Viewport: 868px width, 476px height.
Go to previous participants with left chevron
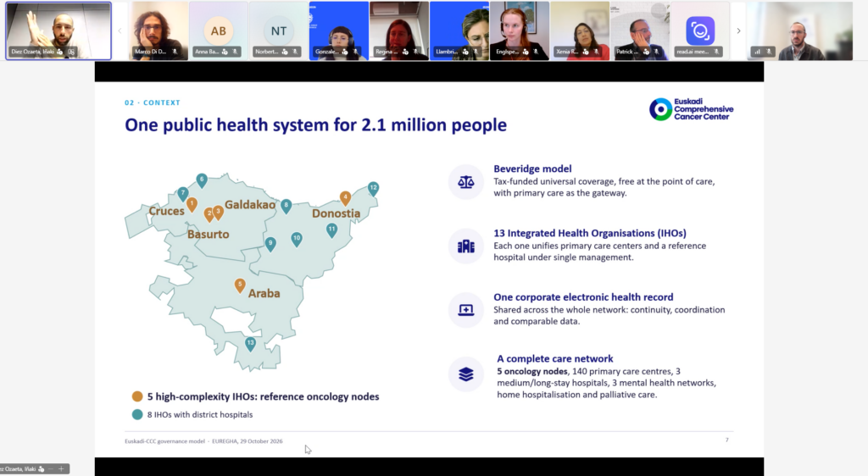coord(120,31)
